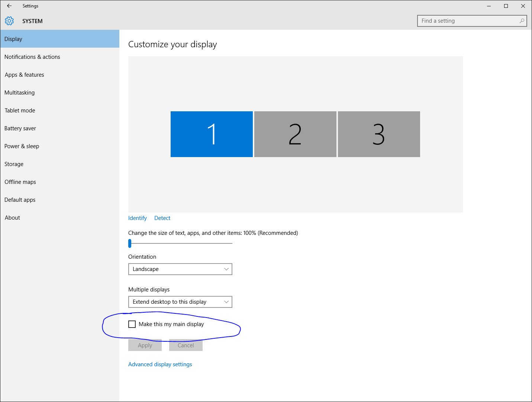Click the text size slider handle
532x402 pixels.
point(130,243)
